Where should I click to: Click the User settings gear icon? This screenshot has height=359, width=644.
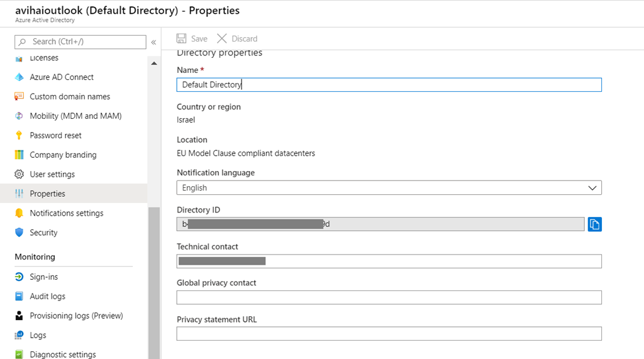[x=19, y=174]
